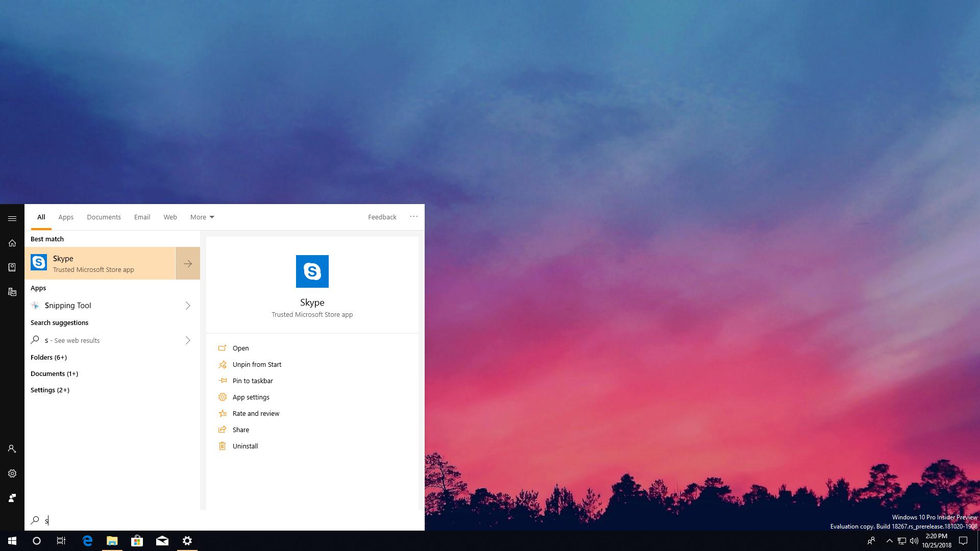Open the Windows Start button
The image size is (980, 551).
point(12,541)
